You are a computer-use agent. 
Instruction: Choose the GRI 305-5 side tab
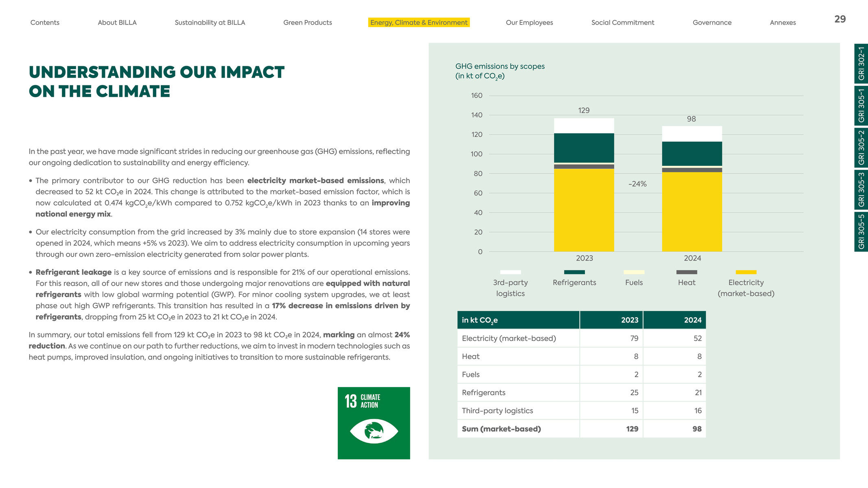[861, 232]
